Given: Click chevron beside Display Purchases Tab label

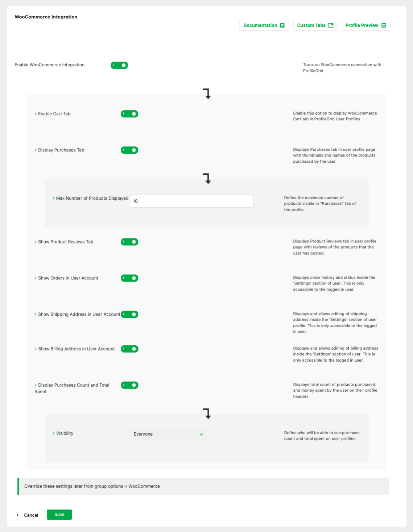Looking at the screenshot, I should coord(36,150).
